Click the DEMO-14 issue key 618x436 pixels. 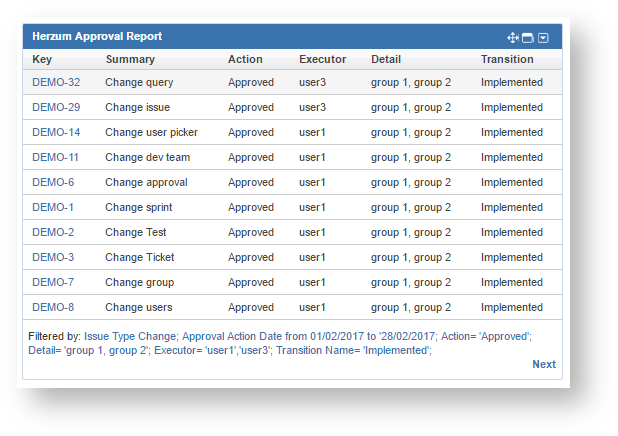point(56,132)
